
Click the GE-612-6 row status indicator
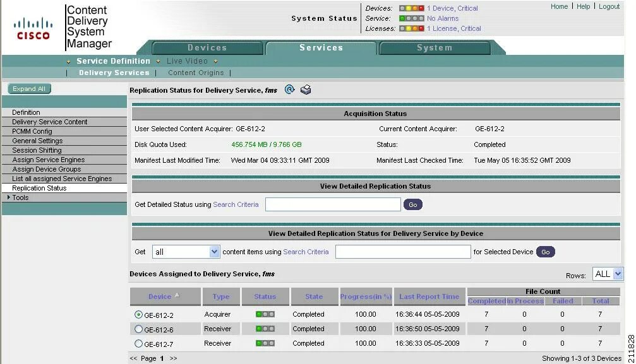tap(265, 329)
